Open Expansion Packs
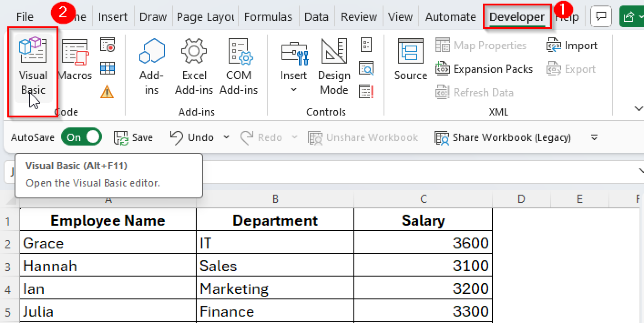Image resolution: width=644 pixels, height=323 pixels. pyautogui.click(x=484, y=69)
